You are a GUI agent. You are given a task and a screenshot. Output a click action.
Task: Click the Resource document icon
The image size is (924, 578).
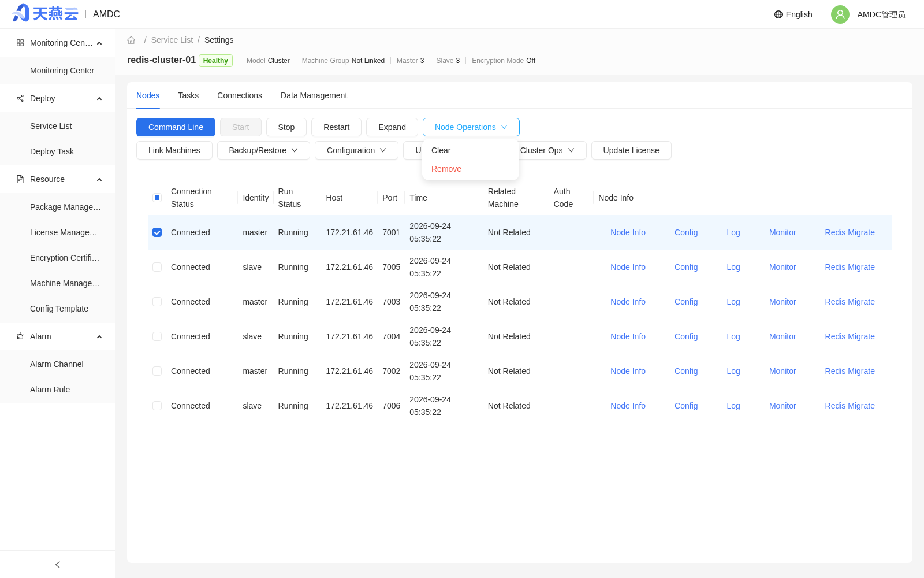click(20, 179)
